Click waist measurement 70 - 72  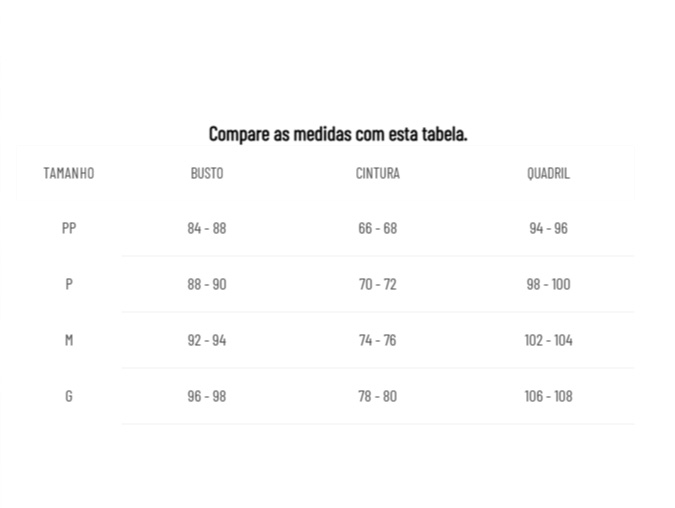coord(377,284)
